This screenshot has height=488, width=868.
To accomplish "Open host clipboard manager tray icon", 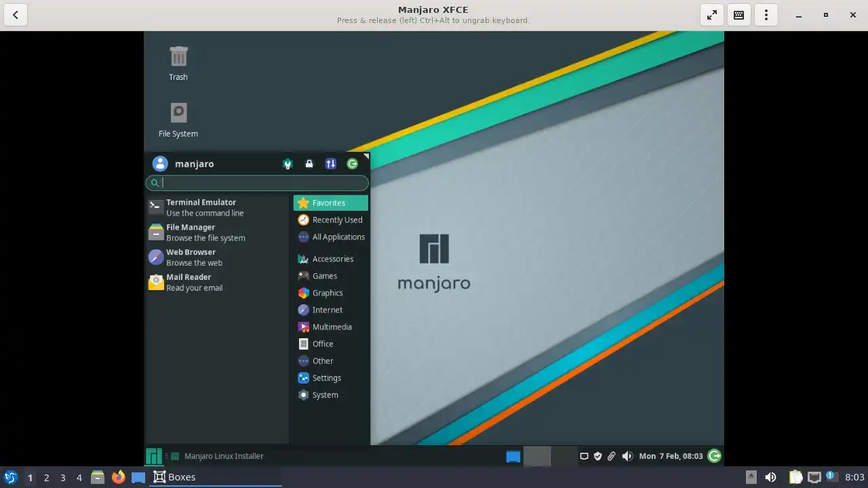I will pos(795,477).
